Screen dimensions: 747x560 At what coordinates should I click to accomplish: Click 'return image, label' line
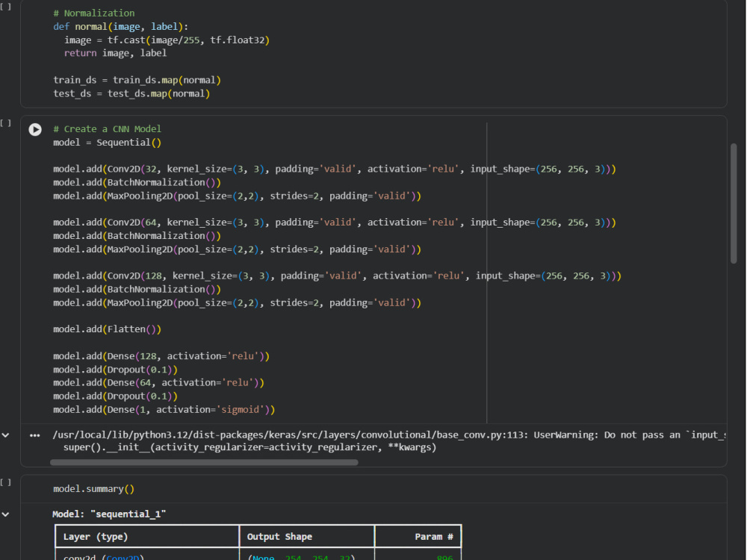click(x=115, y=53)
